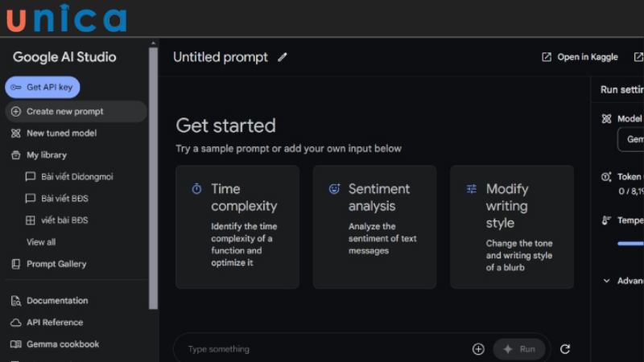
Task: Click the pencil icon to rename Untitled prompt
Action: (282, 57)
